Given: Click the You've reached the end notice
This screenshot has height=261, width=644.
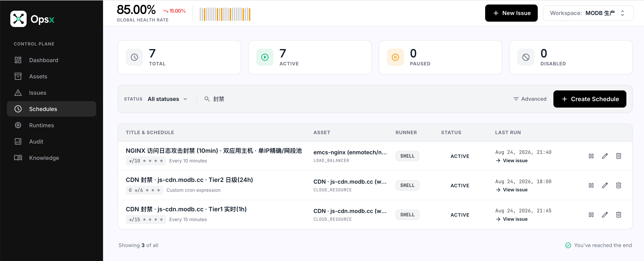Looking at the screenshot, I should click(x=598, y=245).
